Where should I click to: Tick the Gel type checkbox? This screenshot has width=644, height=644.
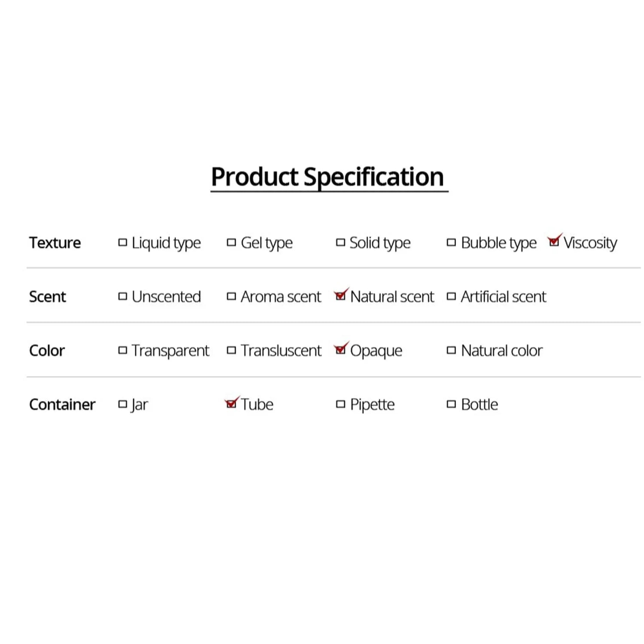click(x=231, y=243)
